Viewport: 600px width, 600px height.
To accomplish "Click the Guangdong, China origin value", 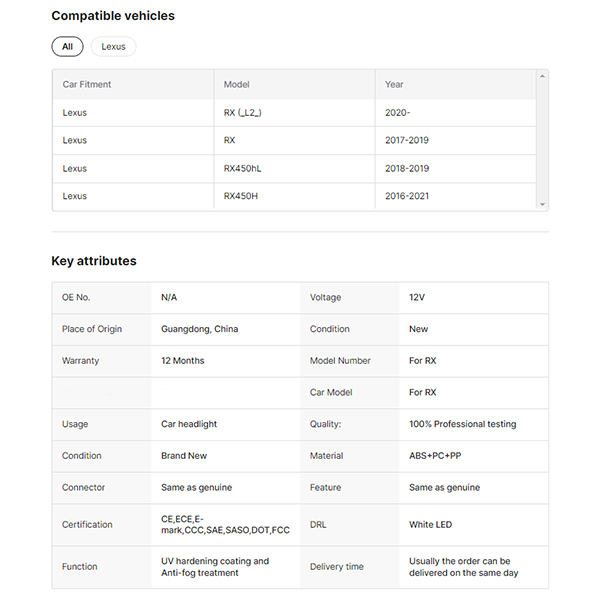I will 199,329.
